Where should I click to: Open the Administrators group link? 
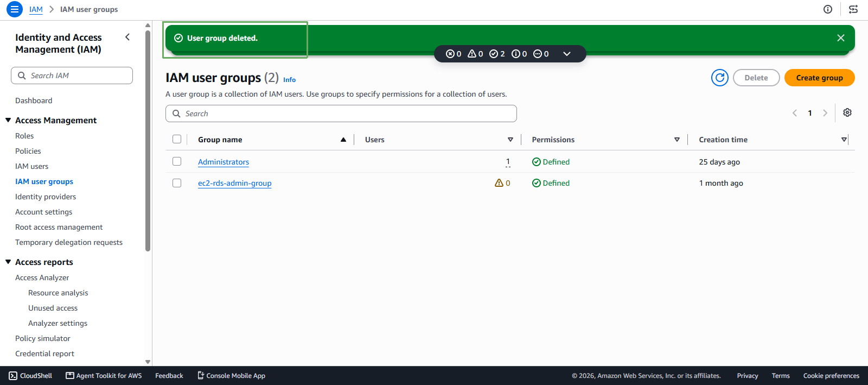point(224,162)
